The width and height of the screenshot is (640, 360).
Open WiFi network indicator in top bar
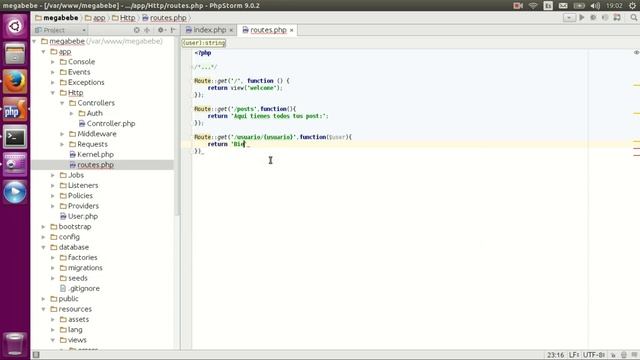[x=533, y=5]
